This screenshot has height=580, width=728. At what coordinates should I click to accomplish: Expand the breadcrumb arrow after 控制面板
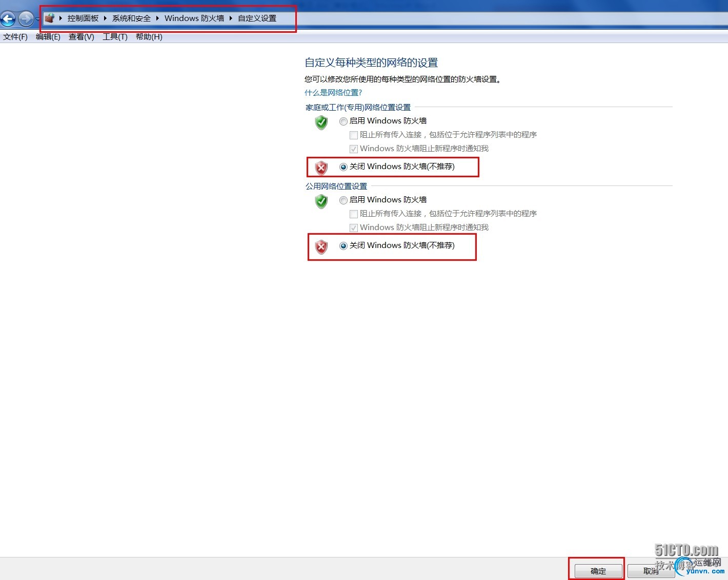(105, 18)
